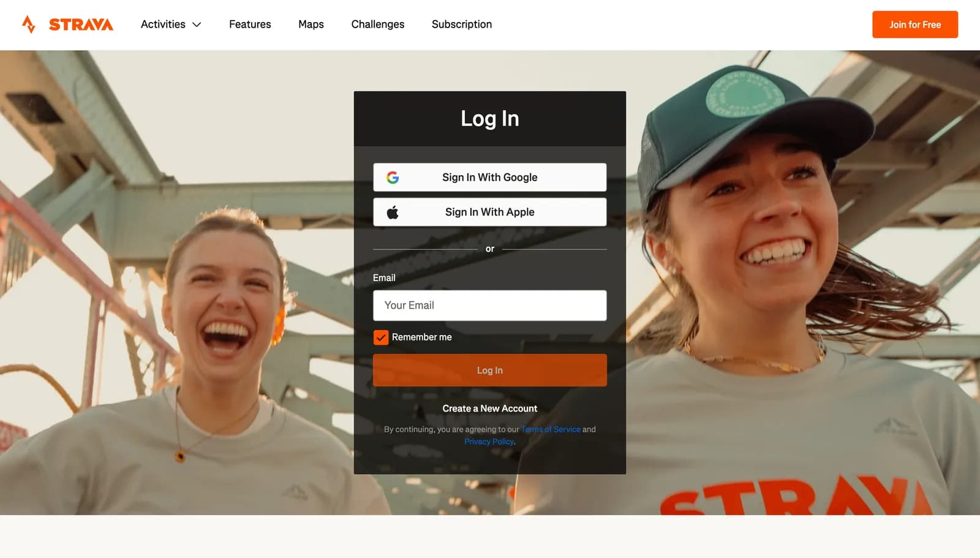Click the Create a New Account link
Screen dimensions: 980x558
(490, 409)
